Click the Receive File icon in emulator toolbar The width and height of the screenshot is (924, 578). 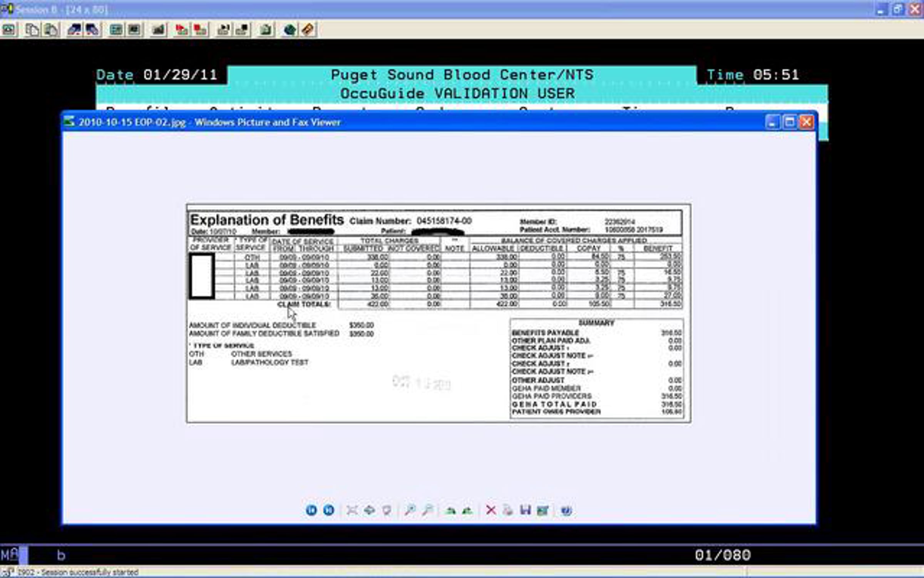click(92, 30)
